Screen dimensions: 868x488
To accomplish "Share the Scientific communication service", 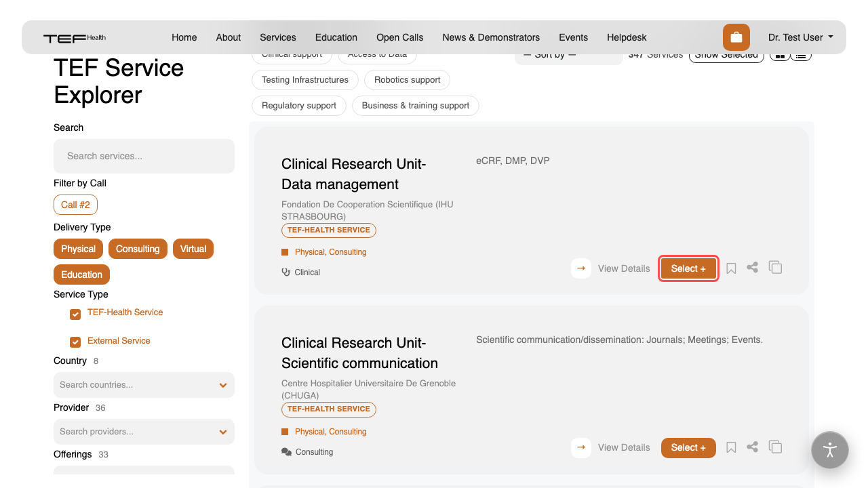I will pos(752,447).
